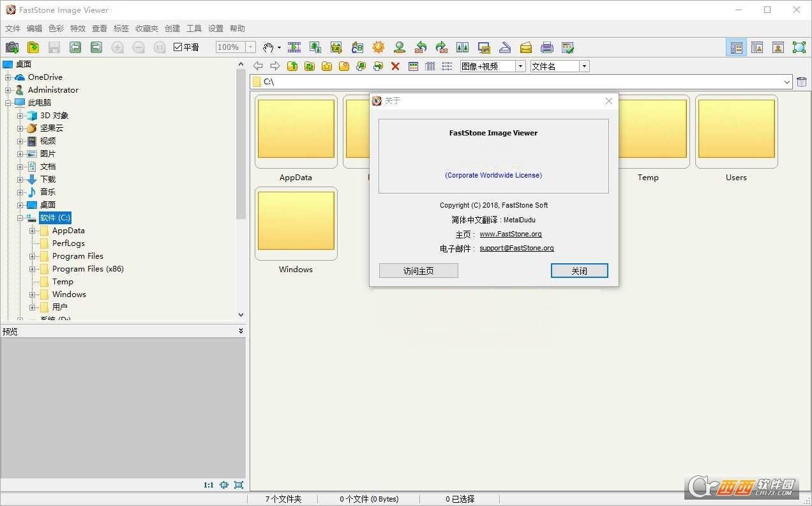812x506 pixels.
Task: Click the full screen green arrows icon
Action: (x=799, y=47)
